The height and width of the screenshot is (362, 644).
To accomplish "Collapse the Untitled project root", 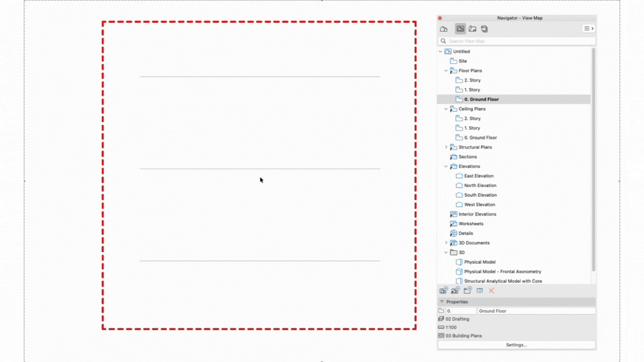I will coord(441,52).
